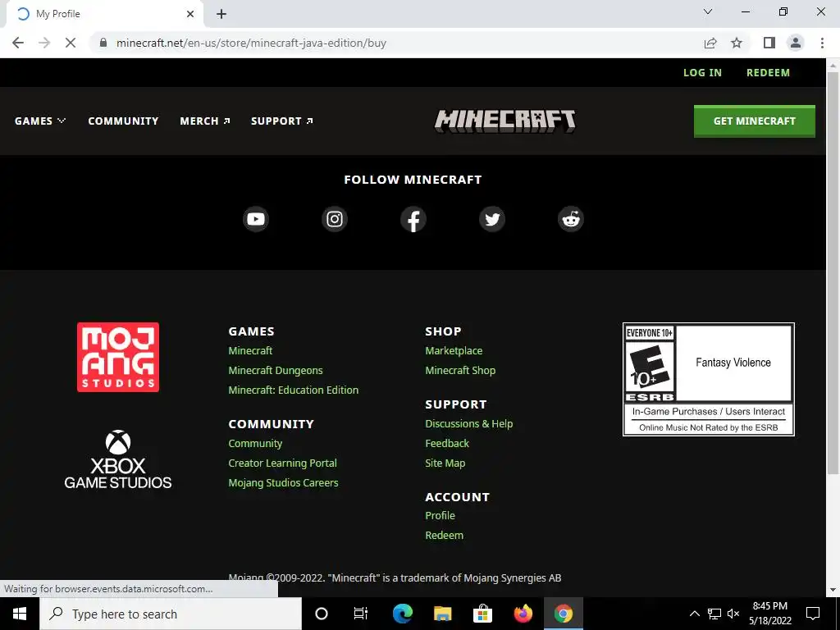Open Discussions & Help link
This screenshot has height=630, width=840.
[x=468, y=424]
